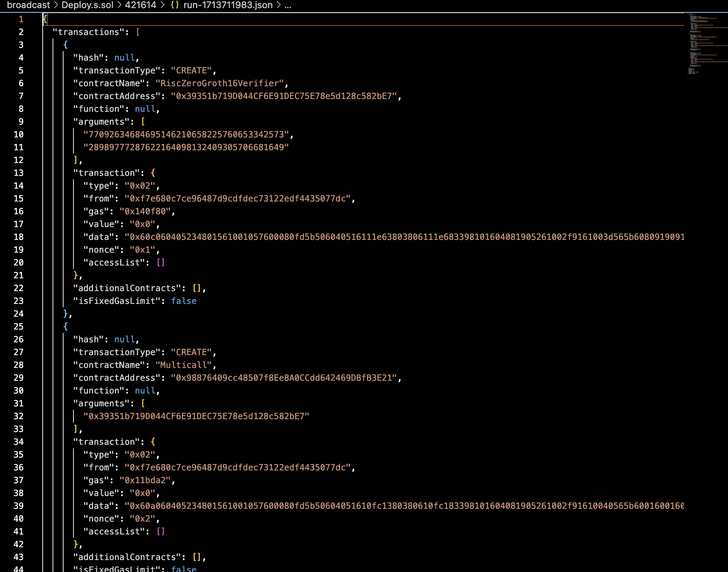Click the "value" "0x0" on line 38
This screenshot has width=728, height=572.
pyautogui.click(x=143, y=493)
